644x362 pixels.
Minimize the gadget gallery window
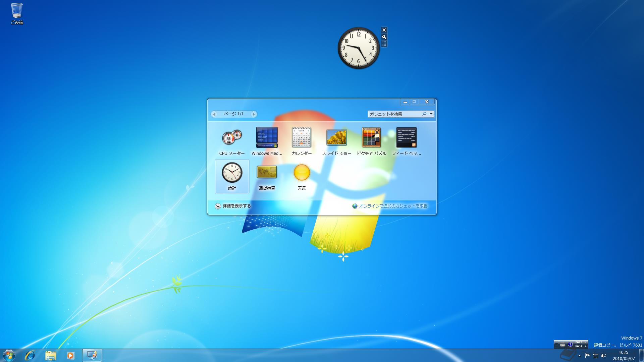point(405,102)
